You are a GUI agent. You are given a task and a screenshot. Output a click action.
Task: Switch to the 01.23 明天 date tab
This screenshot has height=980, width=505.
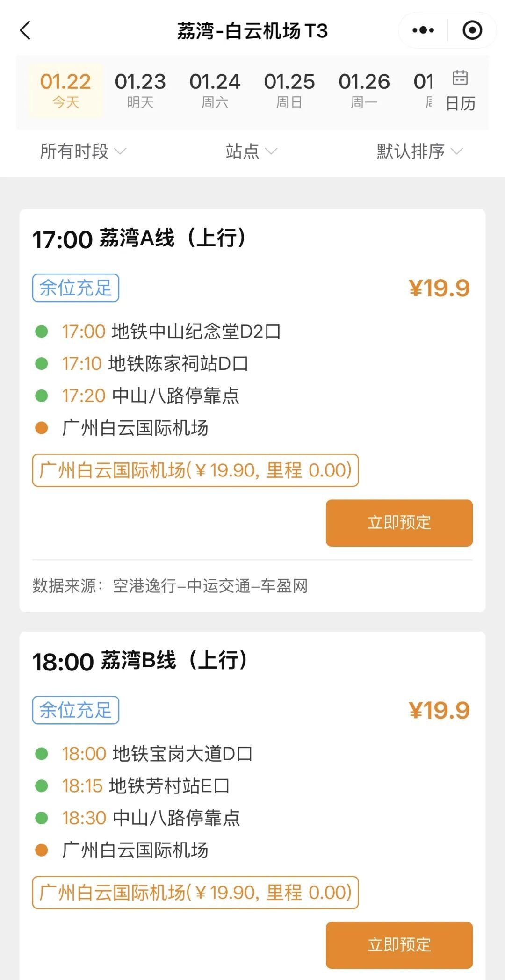tap(140, 90)
